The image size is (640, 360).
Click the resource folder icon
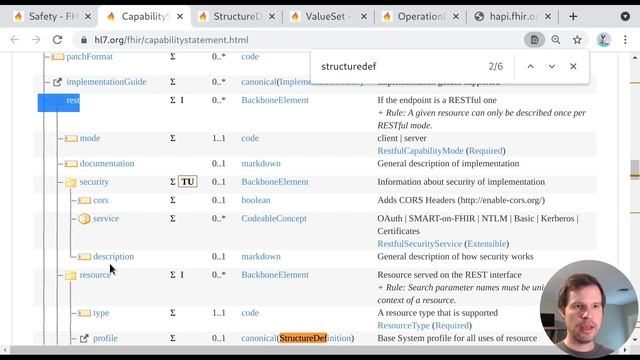[x=71, y=275]
